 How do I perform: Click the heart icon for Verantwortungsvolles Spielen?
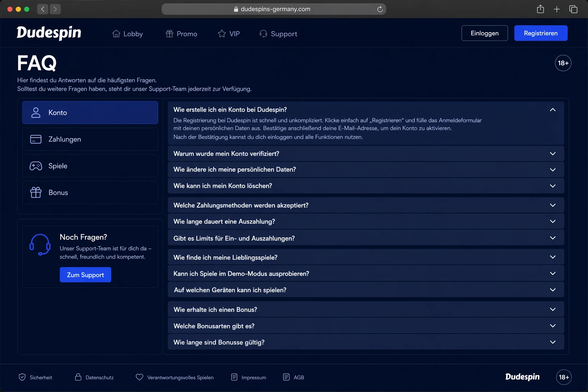[139, 377]
